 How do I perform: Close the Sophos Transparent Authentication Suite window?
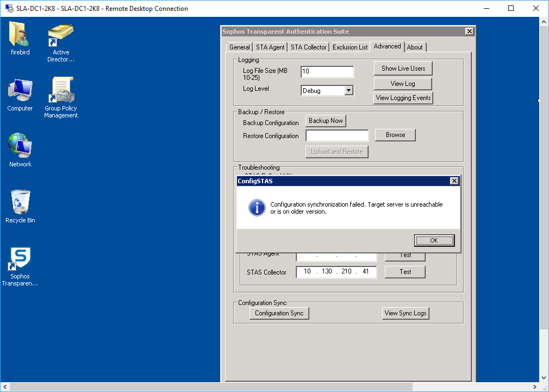(470, 32)
